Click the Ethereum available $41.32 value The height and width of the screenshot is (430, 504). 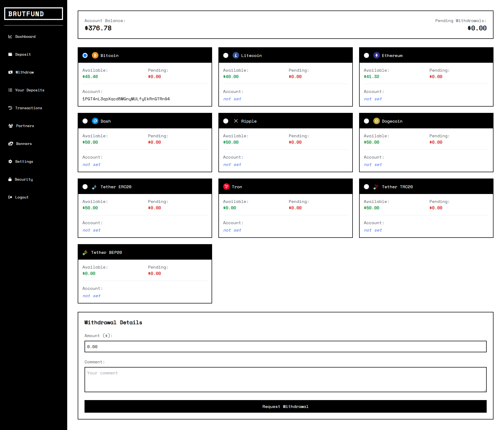click(x=371, y=77)
